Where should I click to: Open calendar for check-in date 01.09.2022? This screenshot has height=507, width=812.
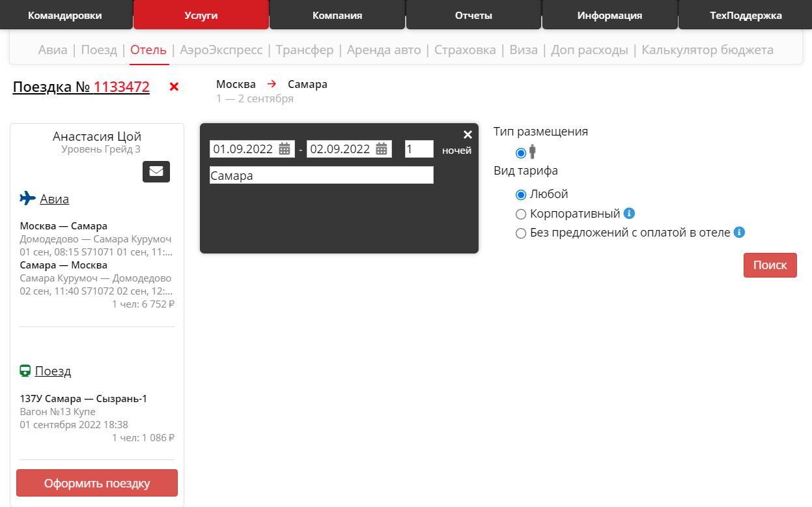[285, 149]
